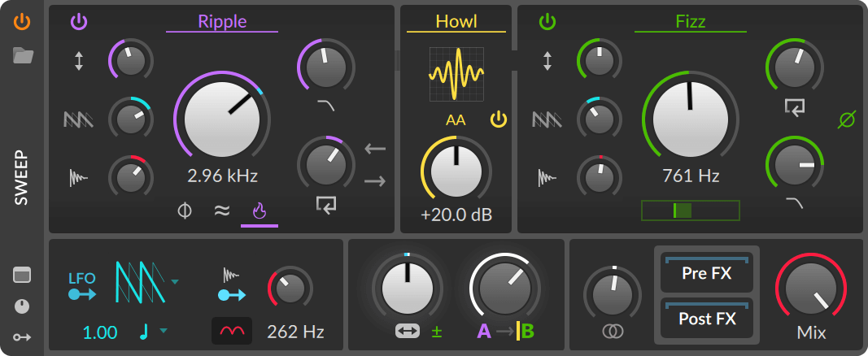The height and width of the screenshot is (356, 868).
Task: Toggle the yellow Howl power button
Action: 498,121
